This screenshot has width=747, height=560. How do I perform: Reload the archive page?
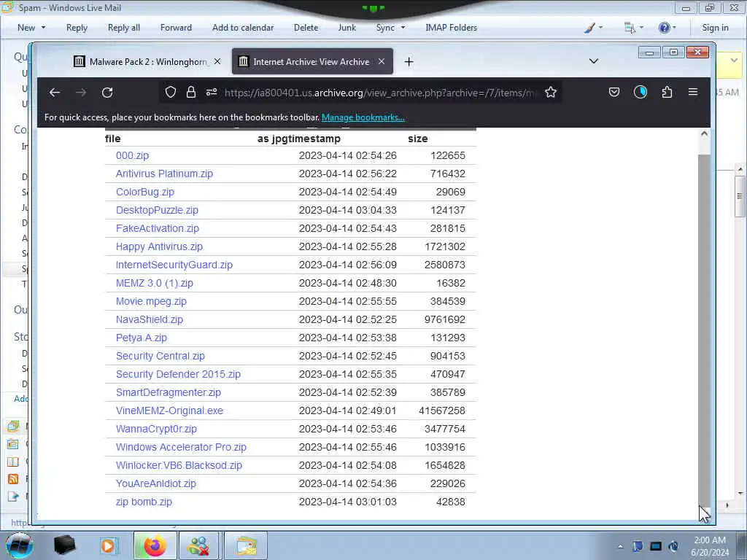pos(107,93)
